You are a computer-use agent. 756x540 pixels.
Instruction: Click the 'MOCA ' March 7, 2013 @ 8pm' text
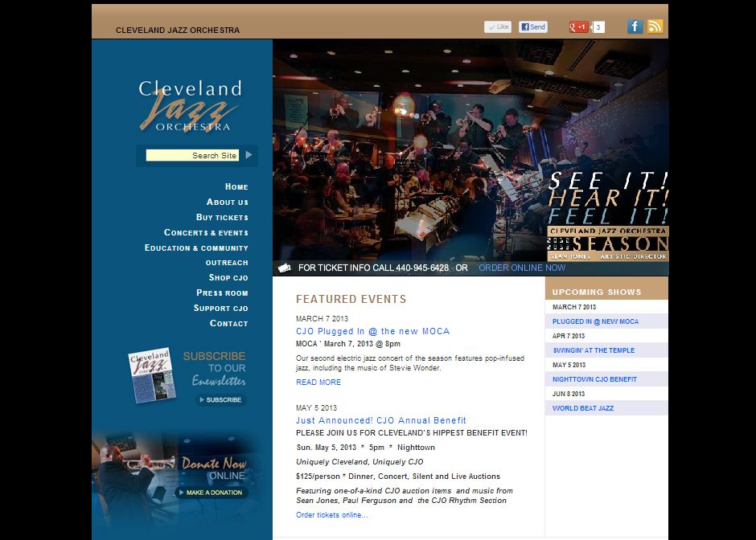click(348, 344)
